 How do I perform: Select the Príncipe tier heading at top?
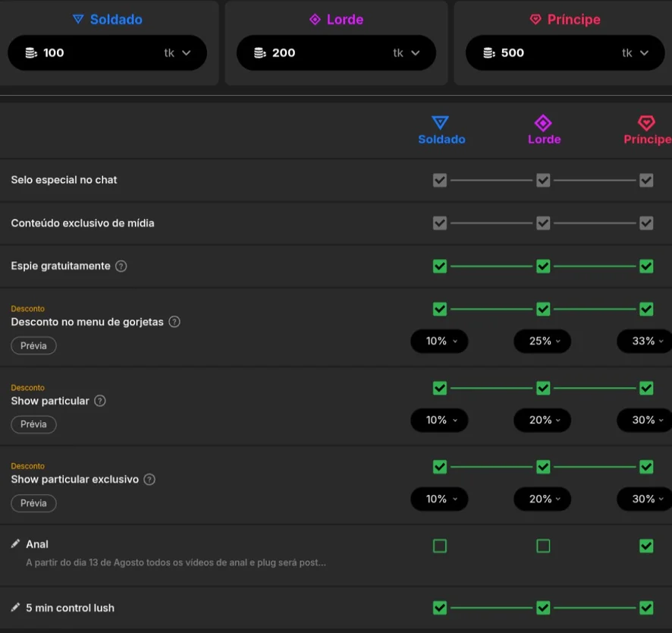[x=565, y=19]
